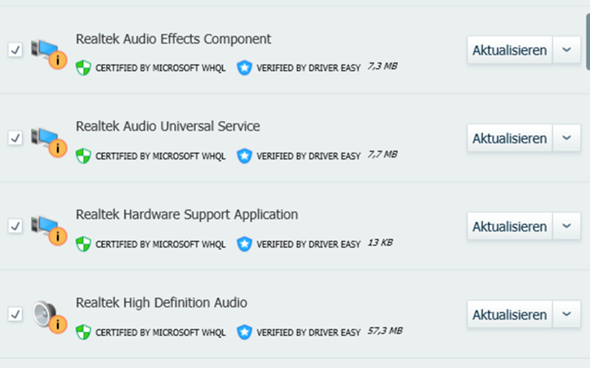Click the Realtek High Definition Audio speaker icon
The image size is (590, 368).
coord(49,317)
